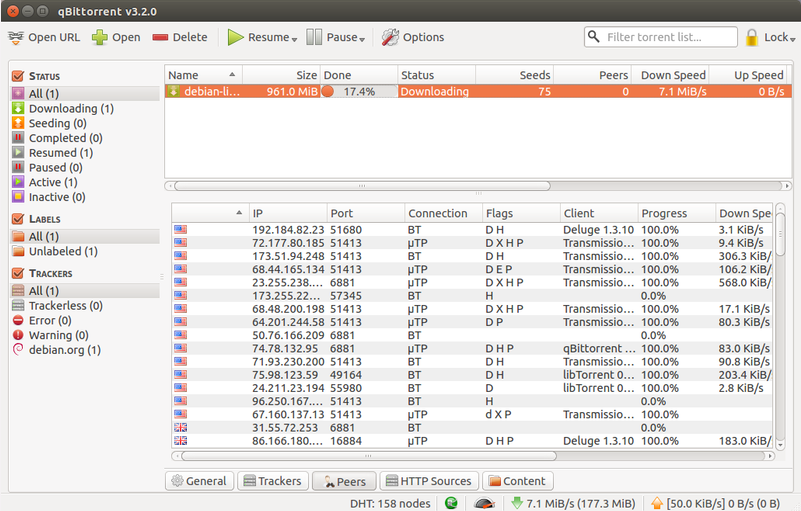Toggle the Trackers section checkbox
Viewport: 801px width, 511px height.
18,273
